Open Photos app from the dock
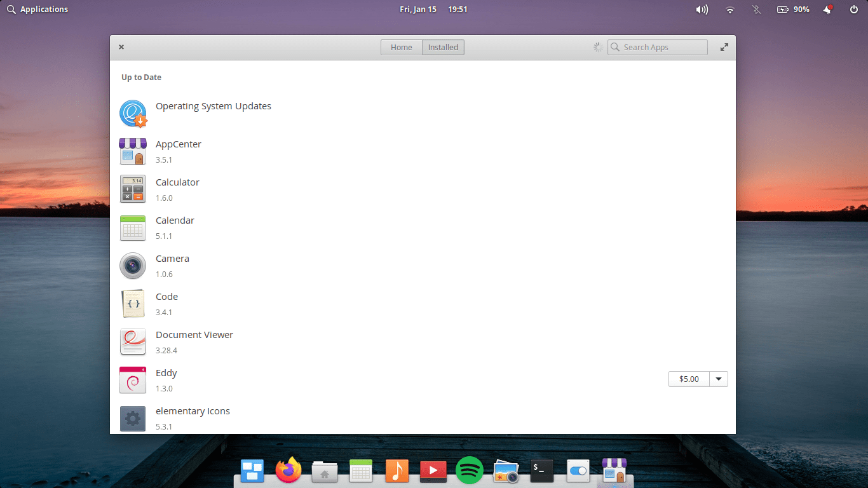The width and height of the screenshot is (868, 488). click(x=506, y=471)
